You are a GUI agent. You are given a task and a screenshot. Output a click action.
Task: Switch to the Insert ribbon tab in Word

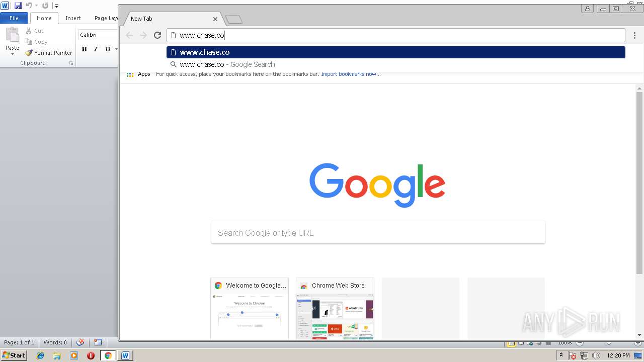point(73,18)
